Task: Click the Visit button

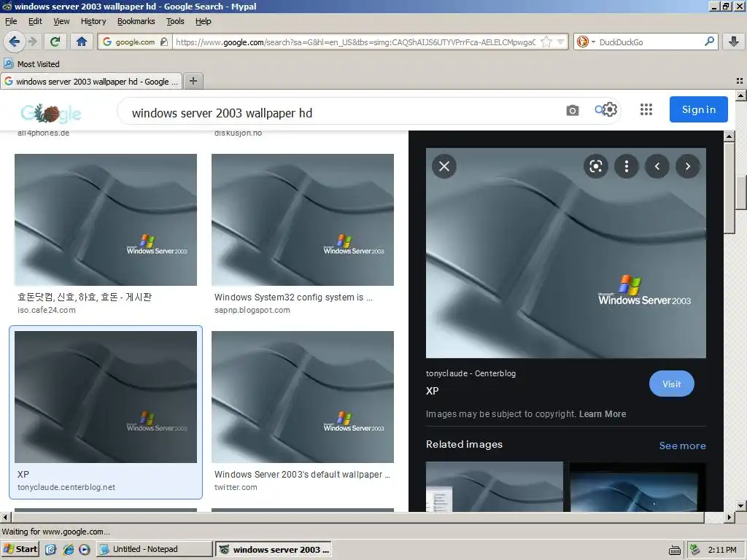Action: point(671,384)
